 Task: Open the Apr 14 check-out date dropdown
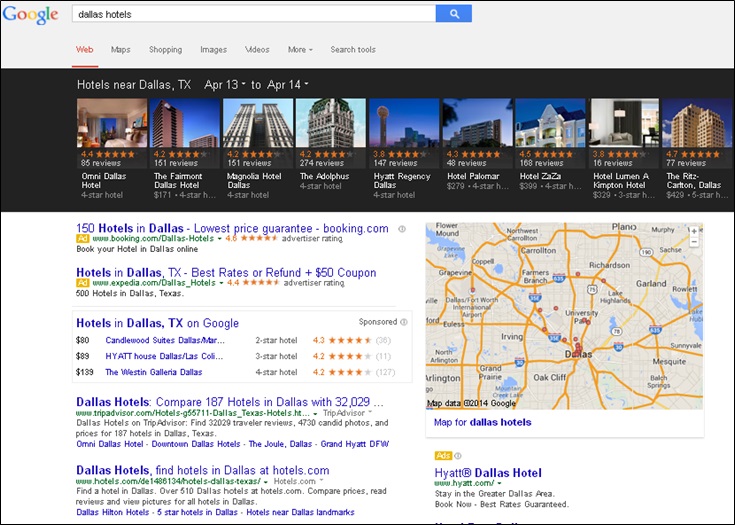[287, 85]
